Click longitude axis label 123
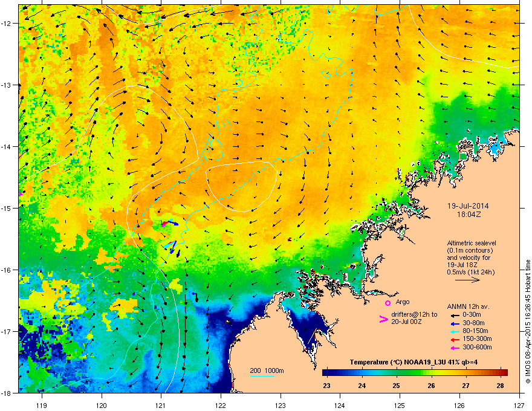 281,405
